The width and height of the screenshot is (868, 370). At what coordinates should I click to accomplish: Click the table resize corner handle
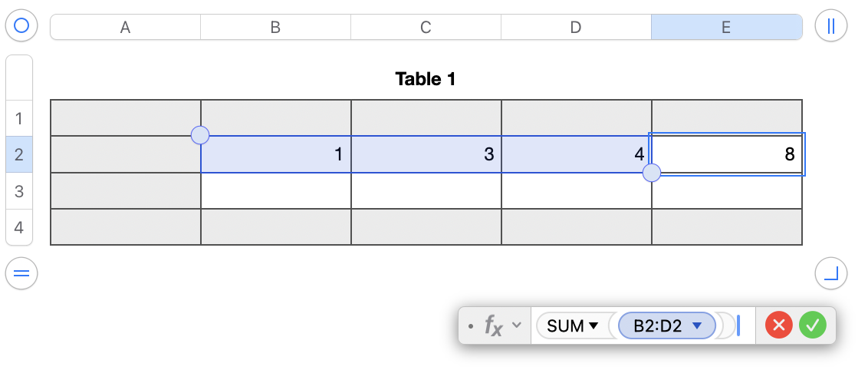click(830, 273)
